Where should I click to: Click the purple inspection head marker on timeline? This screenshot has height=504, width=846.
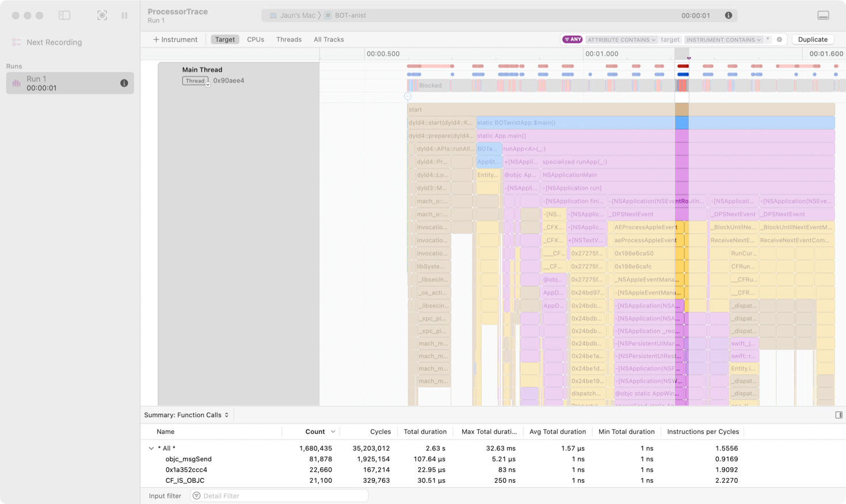pyautogui.click(x=689, y=58)
